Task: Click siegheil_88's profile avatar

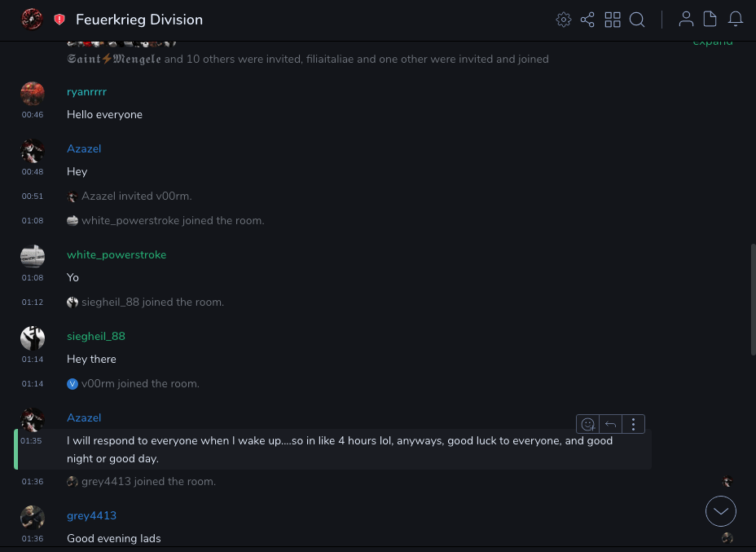Action: pos(33,338)
